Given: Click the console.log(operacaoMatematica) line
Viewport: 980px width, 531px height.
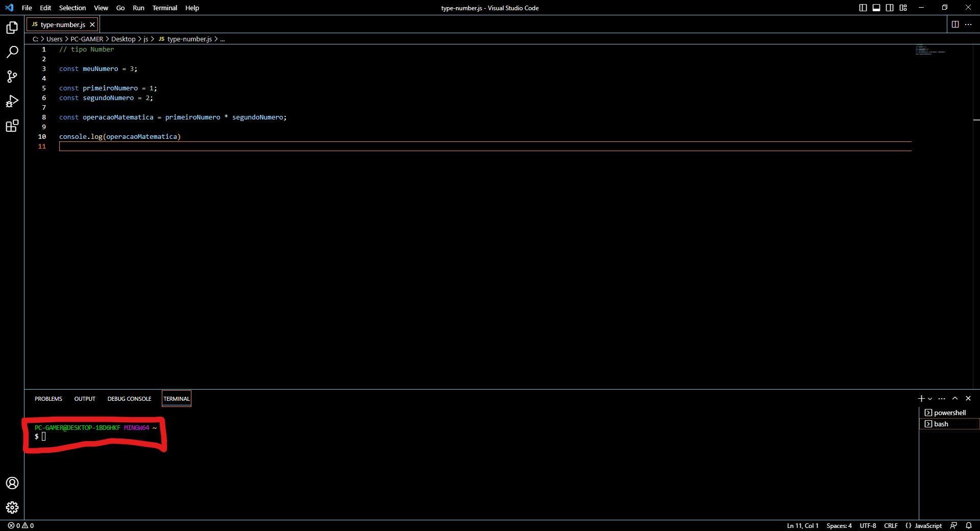Looking at the screenshot, I should 120,137.
